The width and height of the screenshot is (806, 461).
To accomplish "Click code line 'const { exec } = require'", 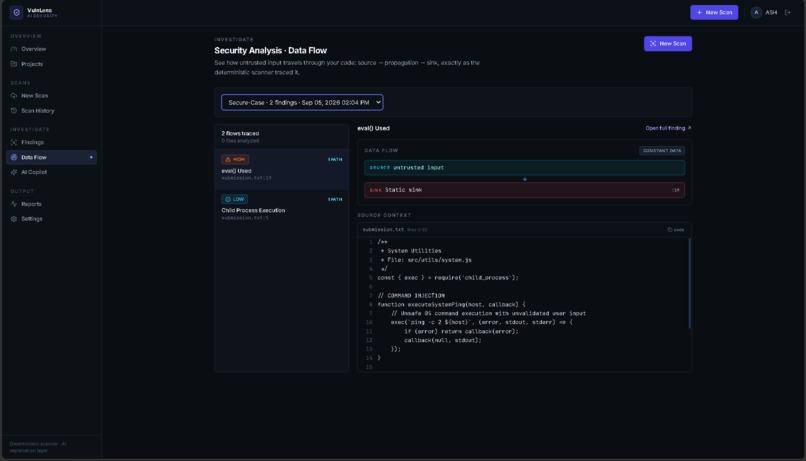I will [448, 278].
